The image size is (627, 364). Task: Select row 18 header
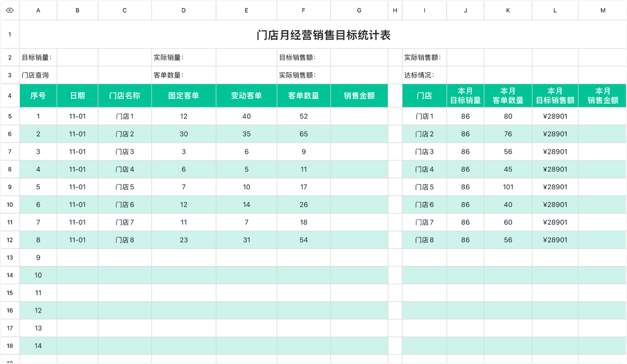[x=10, y=346]
